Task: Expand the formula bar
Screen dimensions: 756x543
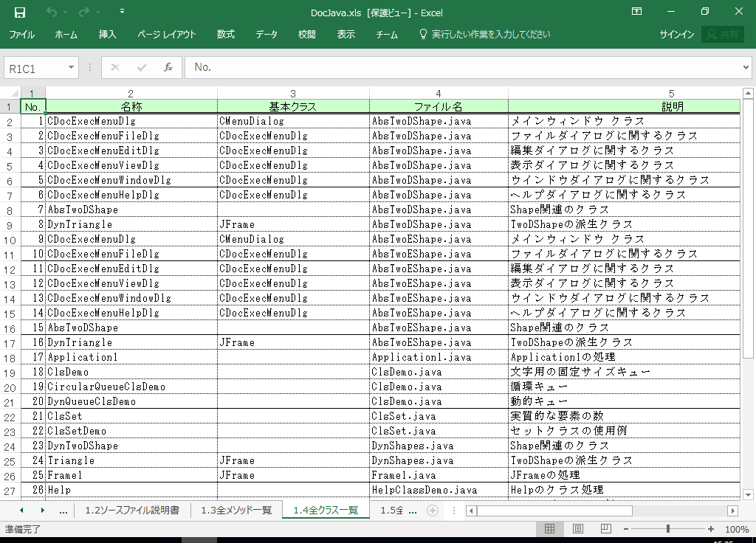Action: click(745, 68)
